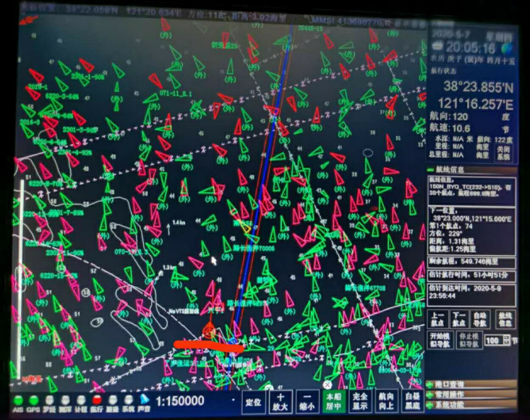Viewport: 530px width, 420px height.
Task: Click vessel label 鲁长渔洋70006 on chart
Action: tap(254, 249)
